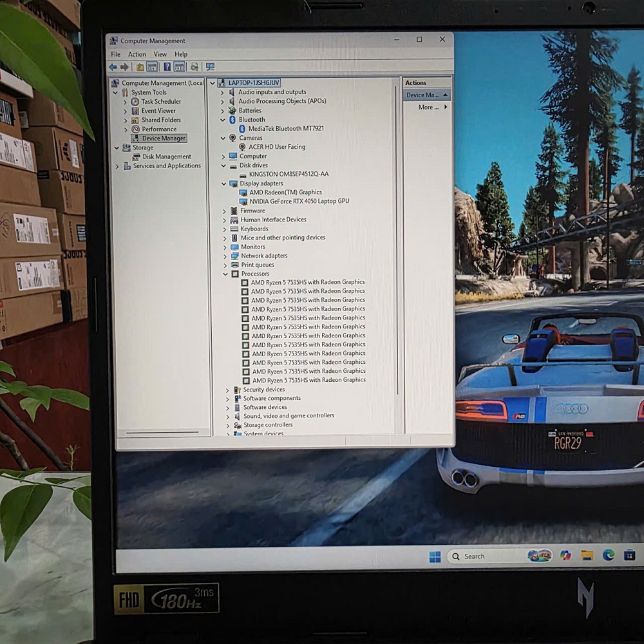Click the Back arrow in the toolbar

pyautogui.click(x=113, y=66)
